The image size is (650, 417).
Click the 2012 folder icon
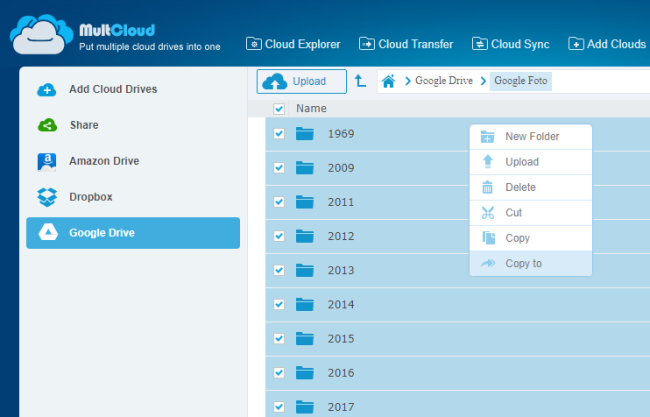pos(305,236)
